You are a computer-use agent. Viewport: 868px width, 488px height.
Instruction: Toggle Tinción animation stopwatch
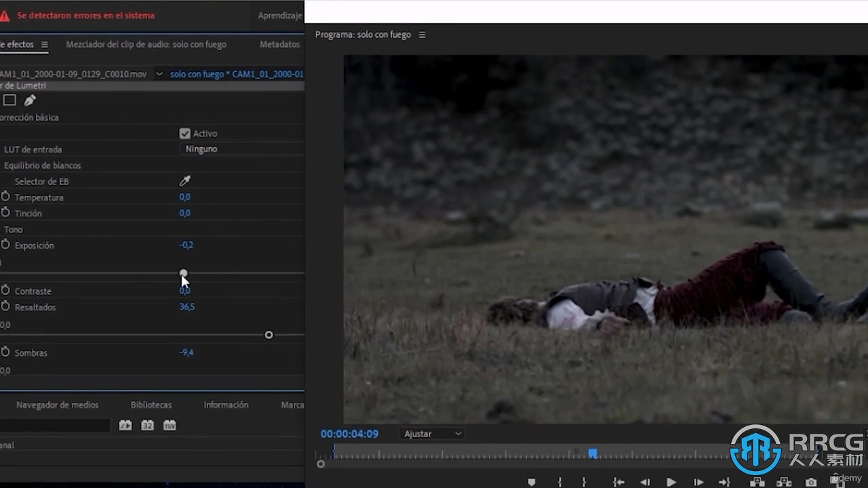click(5, 213)
